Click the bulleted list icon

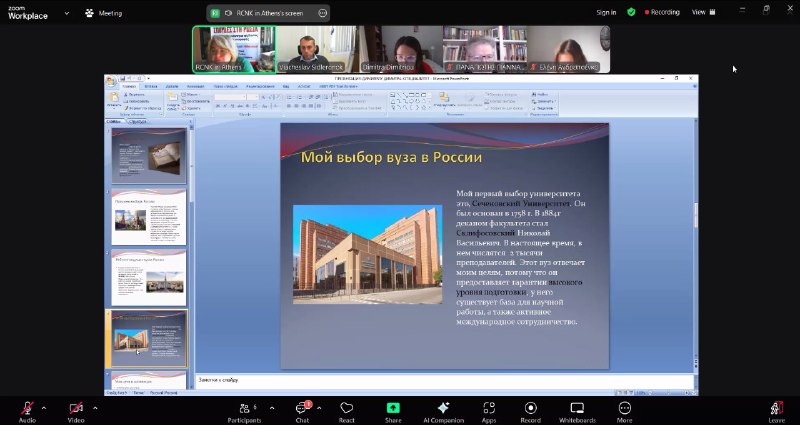tap(290, 97)
